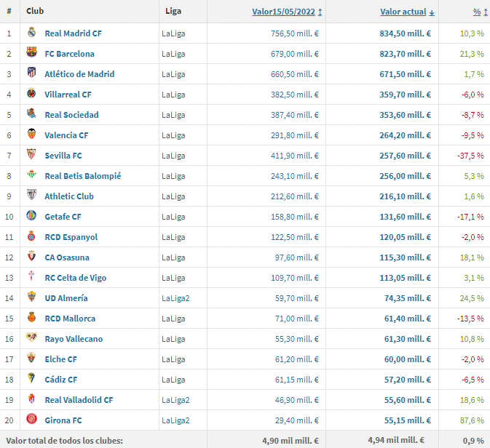Click the UD Almería crest icon
Screen dimensions: 490x448
[31, 296]
